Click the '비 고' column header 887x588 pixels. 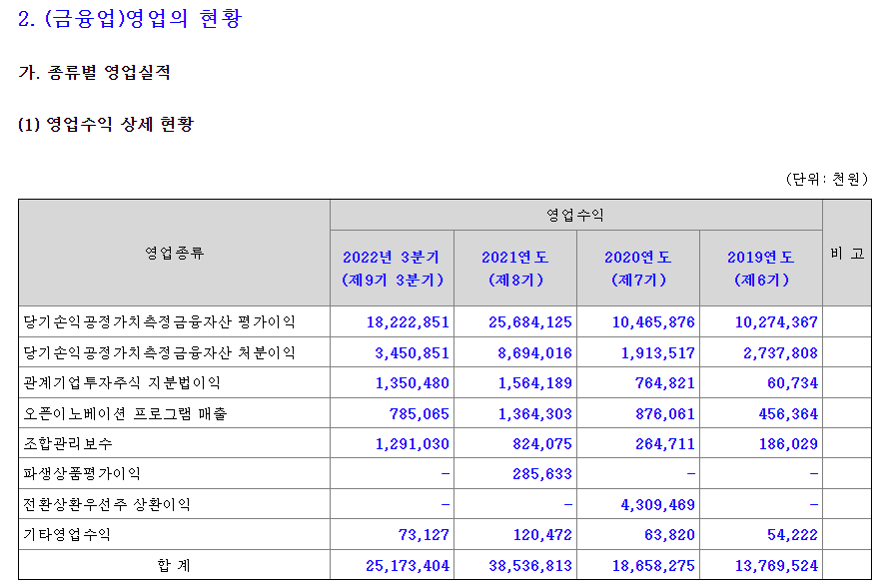pyautogui.click(x=847, y=254)
